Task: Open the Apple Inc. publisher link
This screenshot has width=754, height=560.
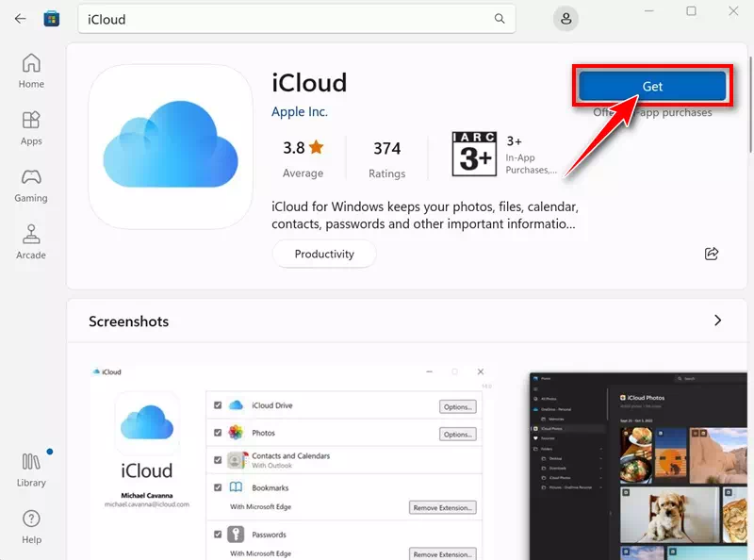Action: tap(300, 111)
